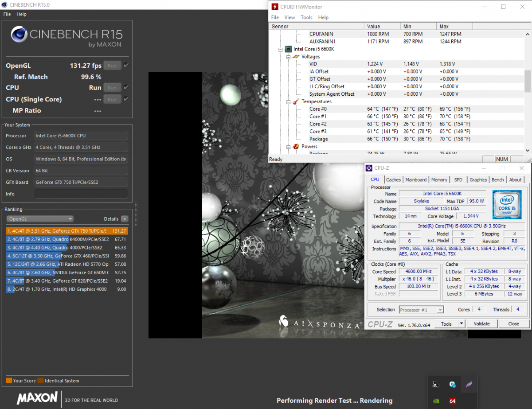532x409 pixels.
Task: Click the Processor field Intel Core i5-6600K CPU
Action: point(81,136)
